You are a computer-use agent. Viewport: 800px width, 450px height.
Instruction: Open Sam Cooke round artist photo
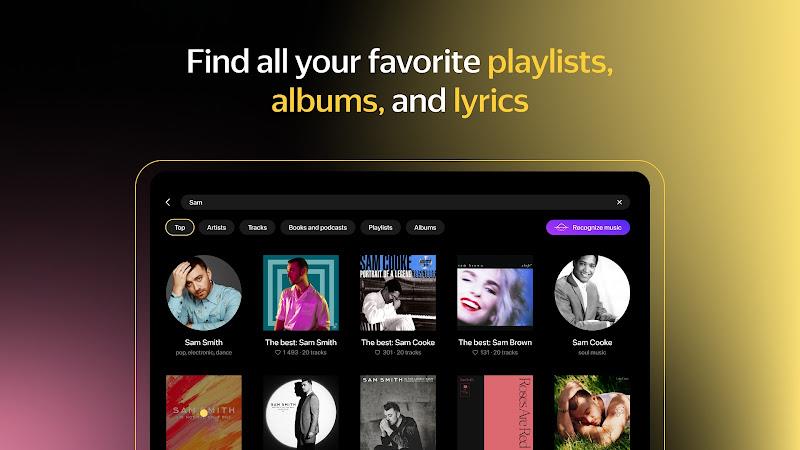[592, 293]
